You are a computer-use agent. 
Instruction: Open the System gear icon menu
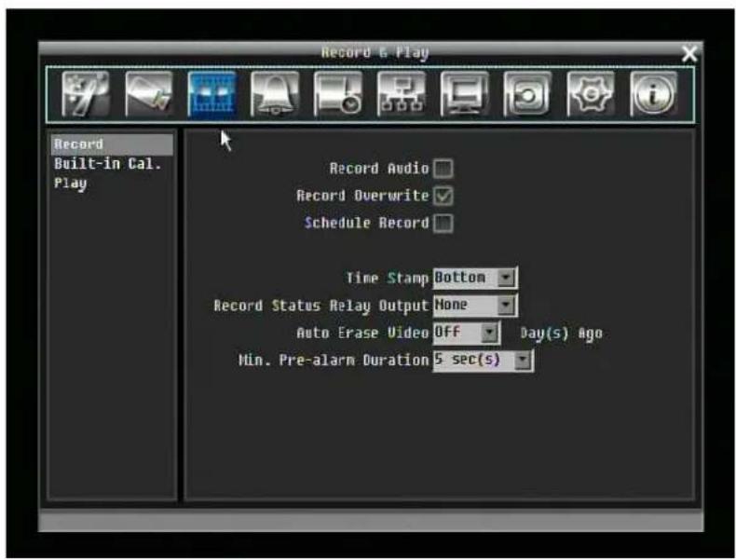coord(591,94)
